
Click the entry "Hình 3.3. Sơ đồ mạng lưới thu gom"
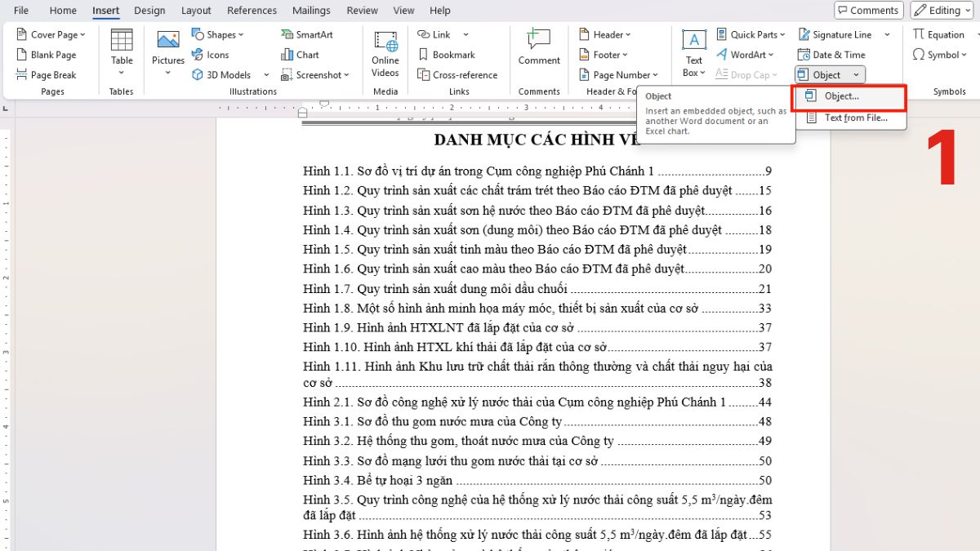coord(537,461)
